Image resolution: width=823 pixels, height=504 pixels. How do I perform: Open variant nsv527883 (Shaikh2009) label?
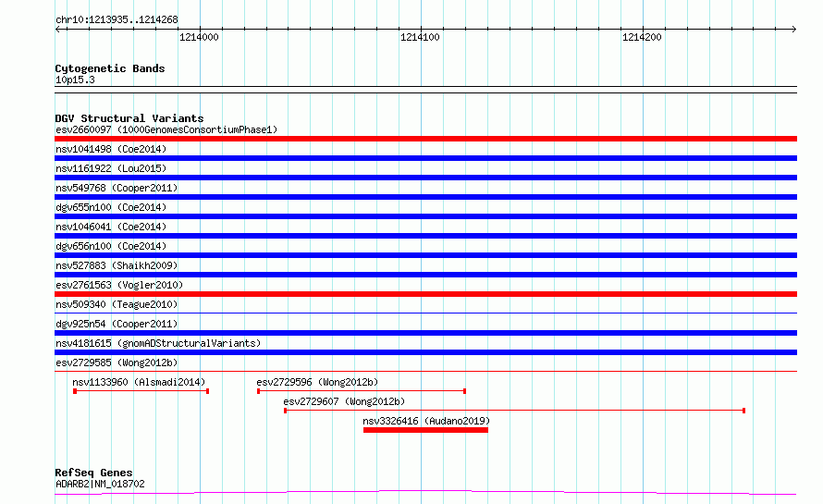(117, 265)
